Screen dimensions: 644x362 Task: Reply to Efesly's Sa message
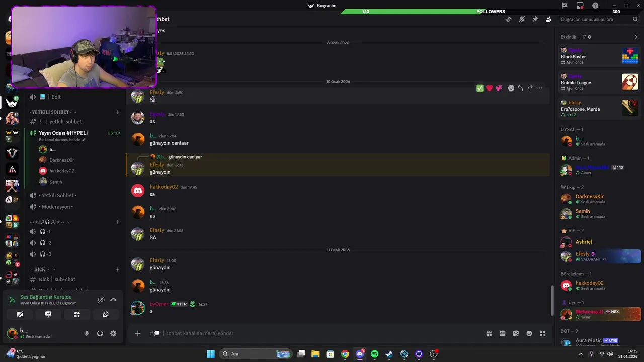point(520,88)
